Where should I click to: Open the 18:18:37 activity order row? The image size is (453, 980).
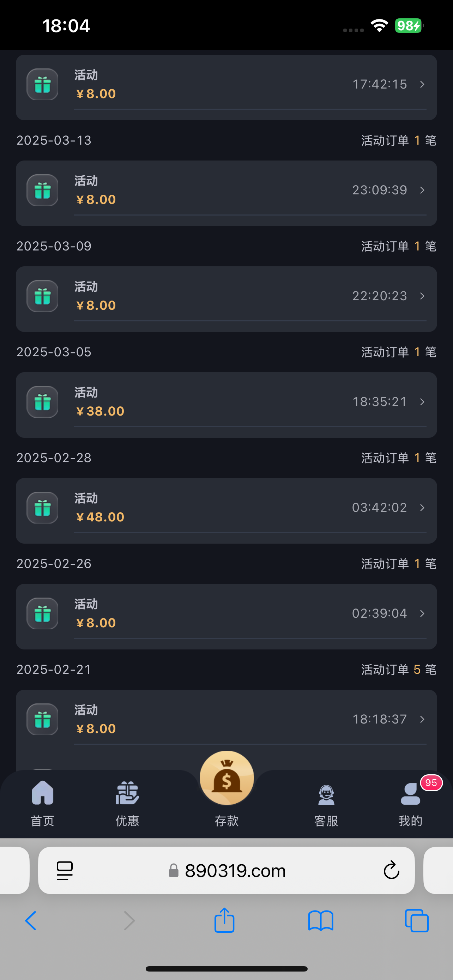tap(226, 719)
